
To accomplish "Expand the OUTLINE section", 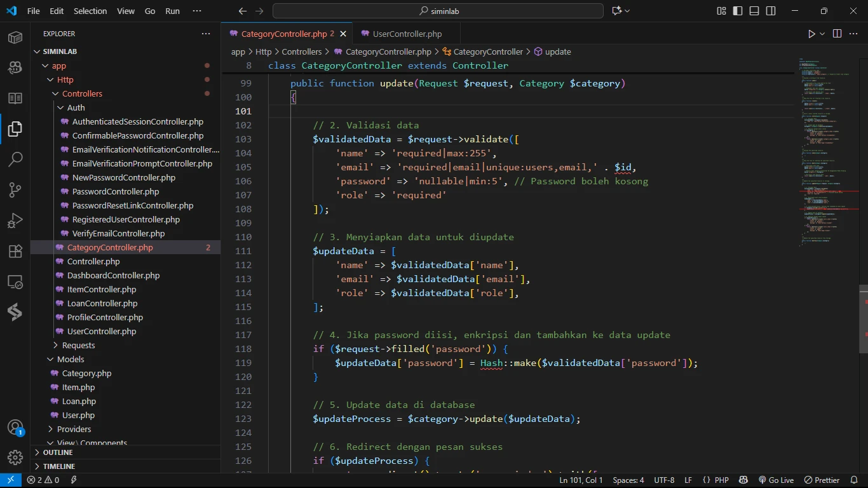I will [58, 452].
